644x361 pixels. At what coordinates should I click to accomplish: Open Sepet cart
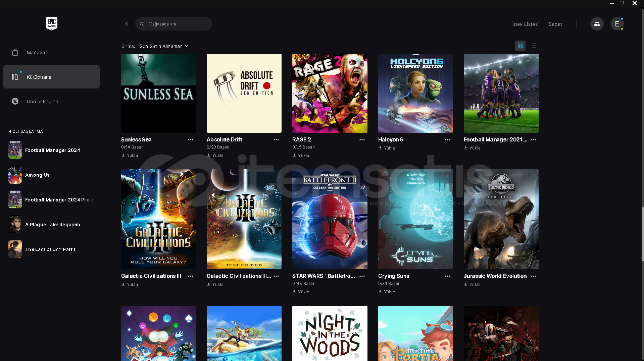coord(555,24)
